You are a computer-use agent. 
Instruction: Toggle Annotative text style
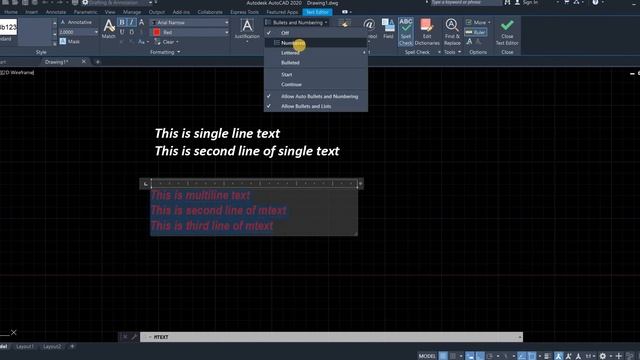click(76, 22)
